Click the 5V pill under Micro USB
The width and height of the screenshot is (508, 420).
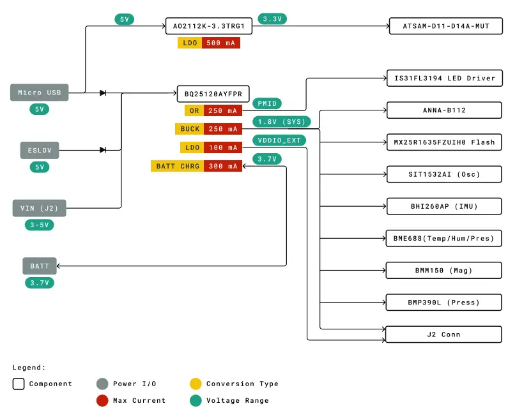pyautogui.click(x=40, y=109)
